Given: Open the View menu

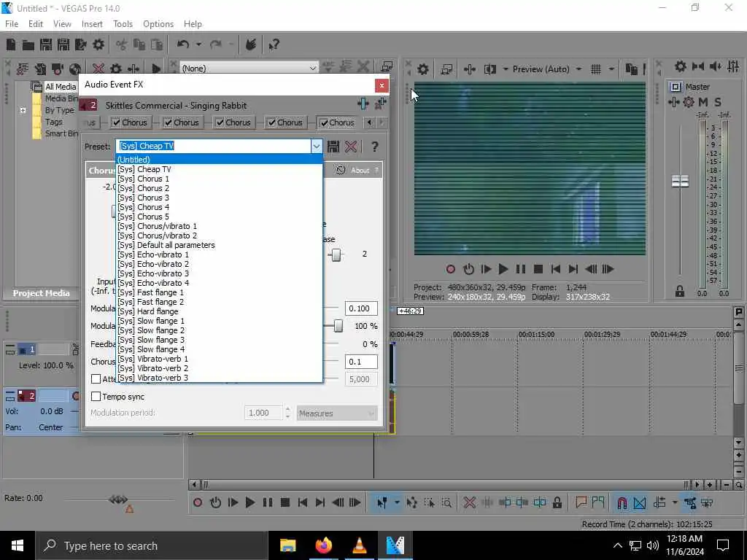Looking at the screenshot, I should 62,24.
